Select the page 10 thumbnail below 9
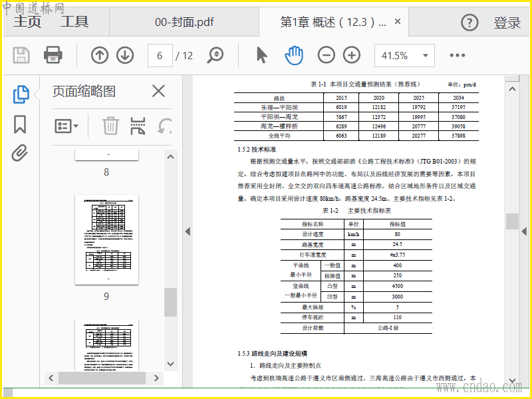Screen dimensions: 532x399 coord(106,345)
